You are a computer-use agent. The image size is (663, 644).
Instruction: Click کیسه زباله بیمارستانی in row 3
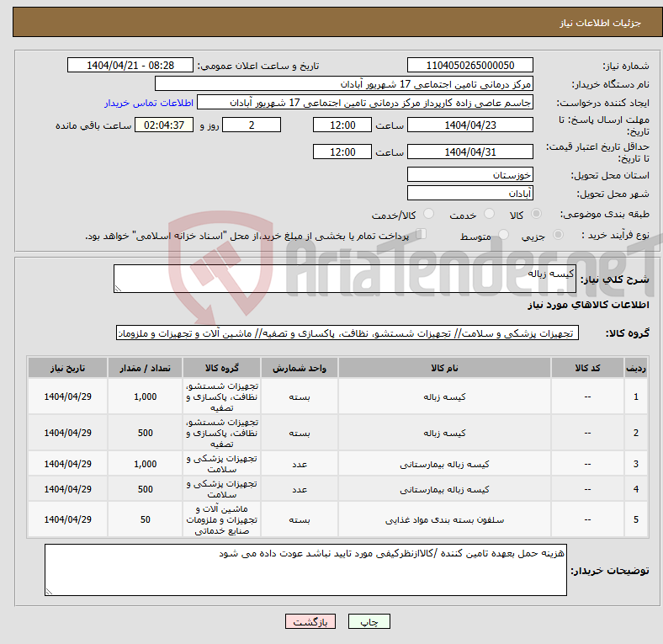point(444,464)
